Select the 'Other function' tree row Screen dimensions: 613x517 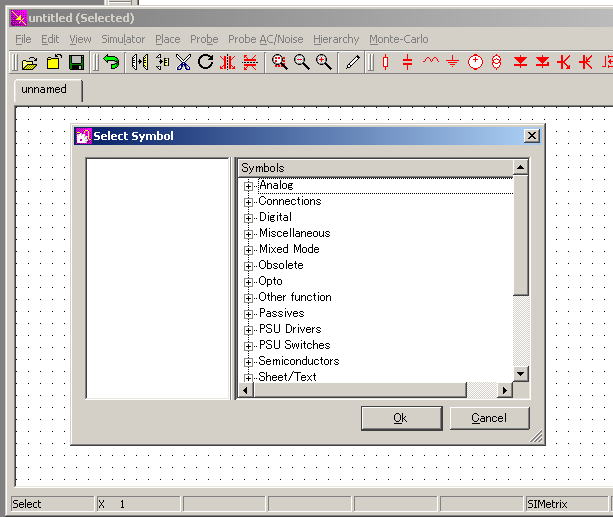click(x=295, y=297)
